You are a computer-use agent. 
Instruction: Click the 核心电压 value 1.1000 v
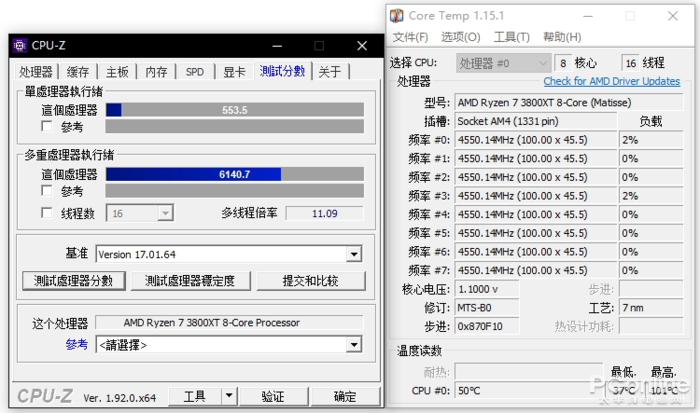[487, 289]
